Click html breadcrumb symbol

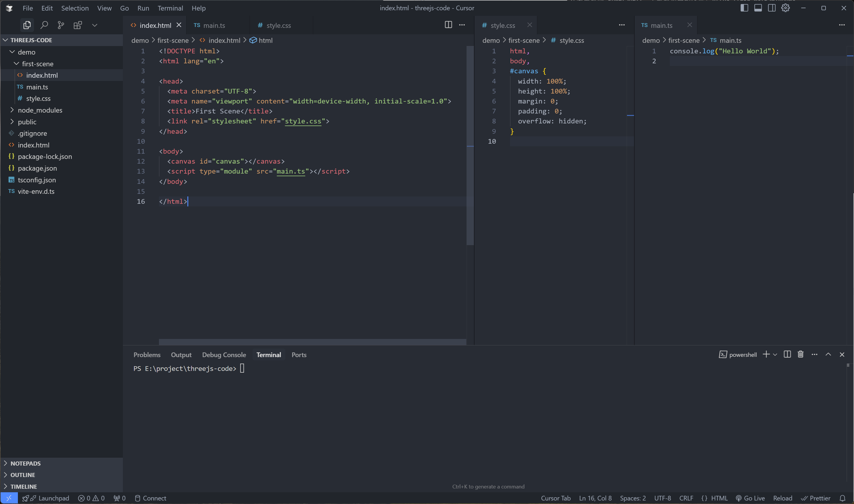pyautogui.click(x=261, y=40)
